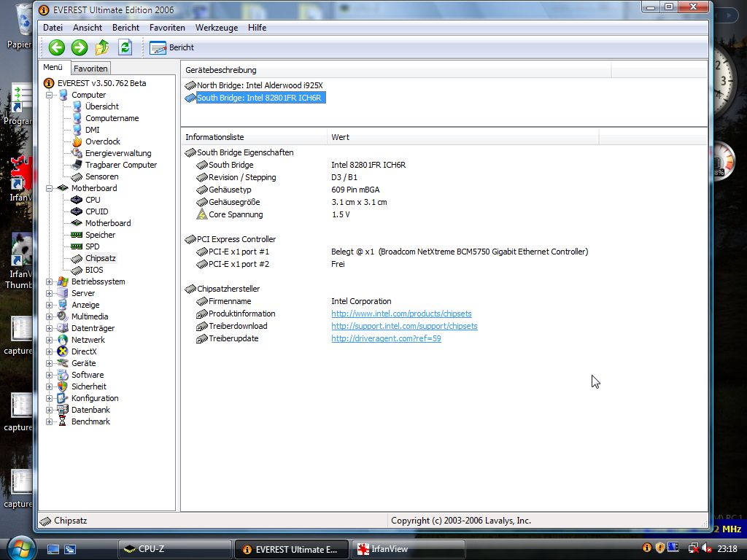Open the Windows Start orb

click(x=21, y=548)
